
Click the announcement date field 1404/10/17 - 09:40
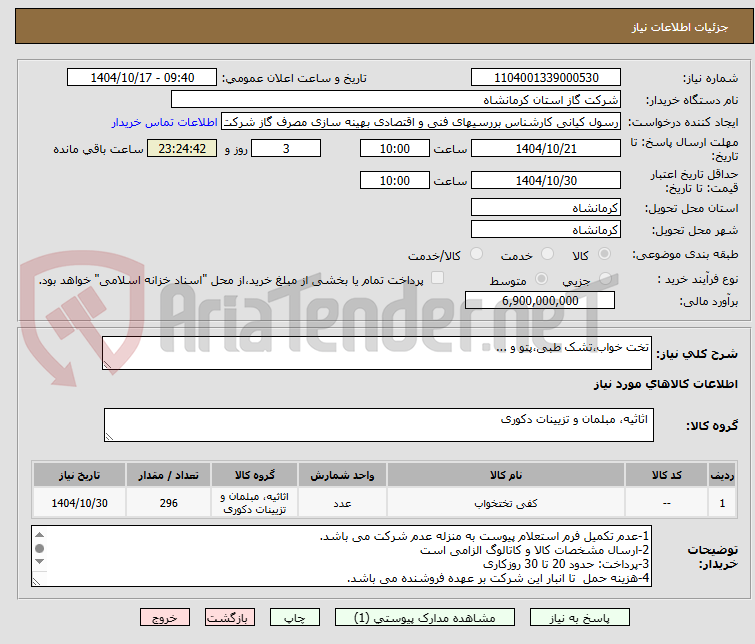click(142, 78)
